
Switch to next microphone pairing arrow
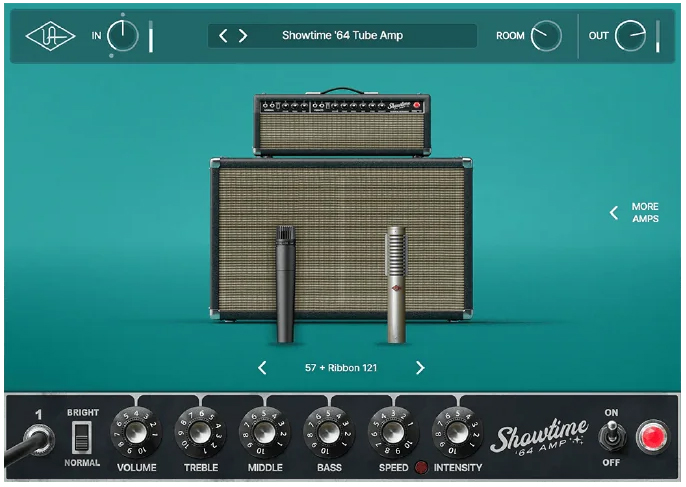tap(420, 368)
